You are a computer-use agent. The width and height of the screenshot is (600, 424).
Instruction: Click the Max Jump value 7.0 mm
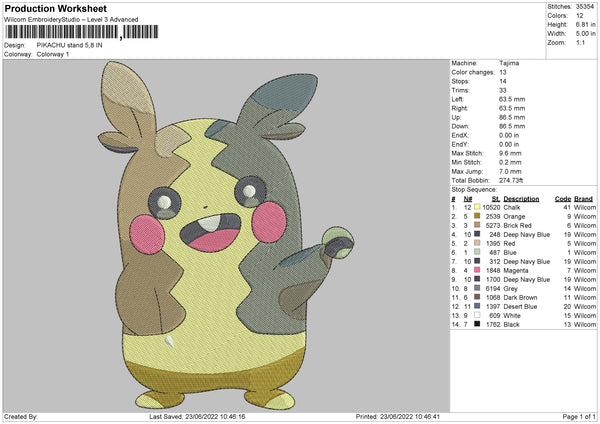[x=510, y=171]
